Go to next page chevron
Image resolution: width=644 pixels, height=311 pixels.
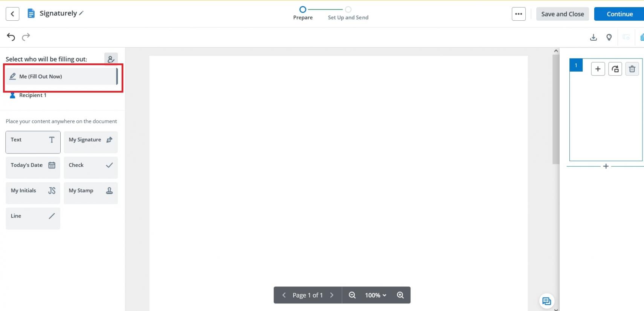(332, 295)
